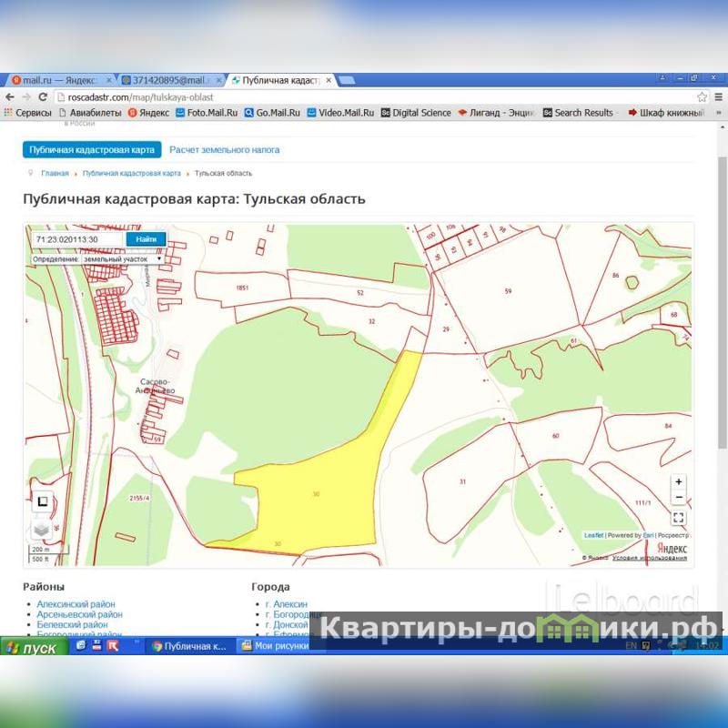728x728 pixels.
Task: Open the map layers switcher
Action: (x=41, y=529)
